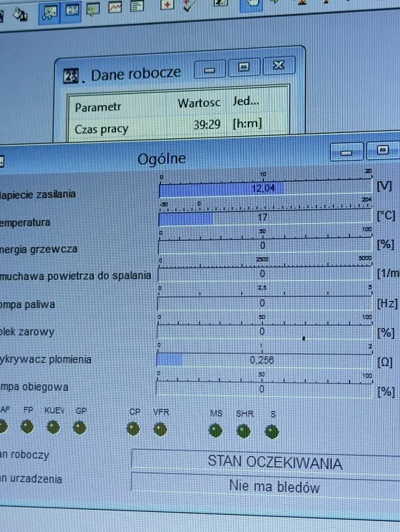Click the CP status indicator light

pyautogui.click(x=133, y=429)
